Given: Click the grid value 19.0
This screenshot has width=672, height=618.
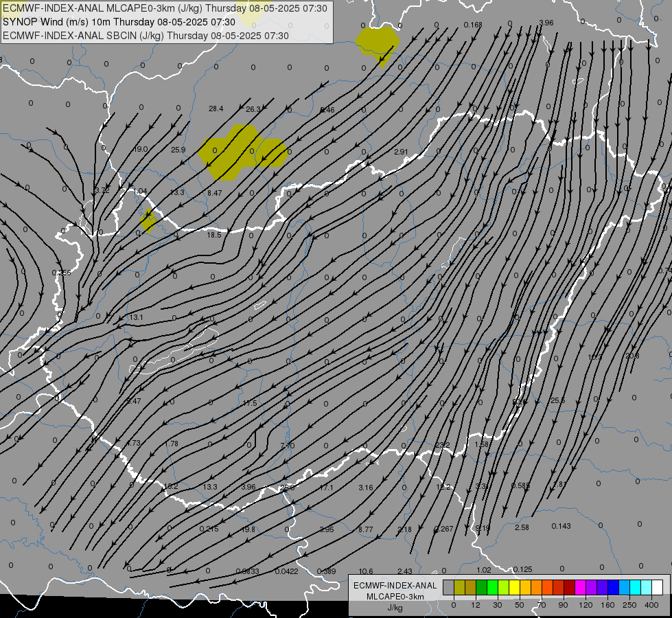Looking at the screenshot, I should [x=141, y=149].
